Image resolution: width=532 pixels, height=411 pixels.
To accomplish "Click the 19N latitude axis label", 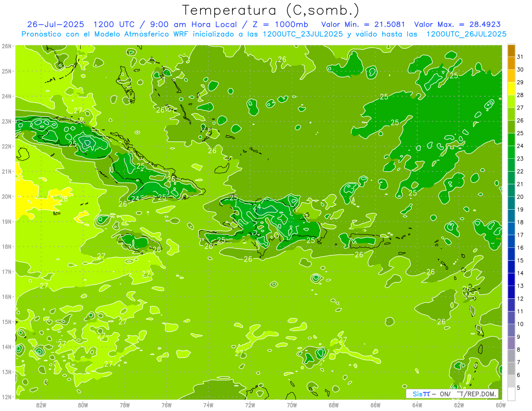I will (x=7, y=222).
